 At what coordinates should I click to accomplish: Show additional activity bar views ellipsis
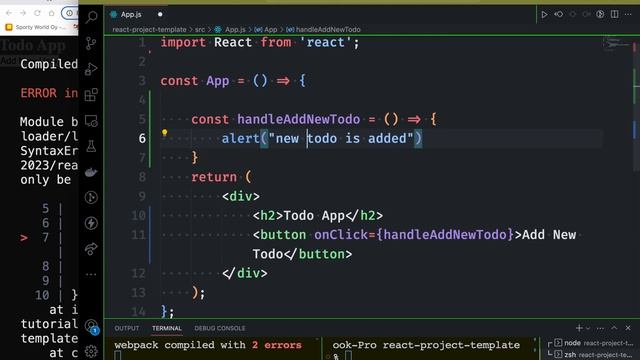[x=91, y=274]
